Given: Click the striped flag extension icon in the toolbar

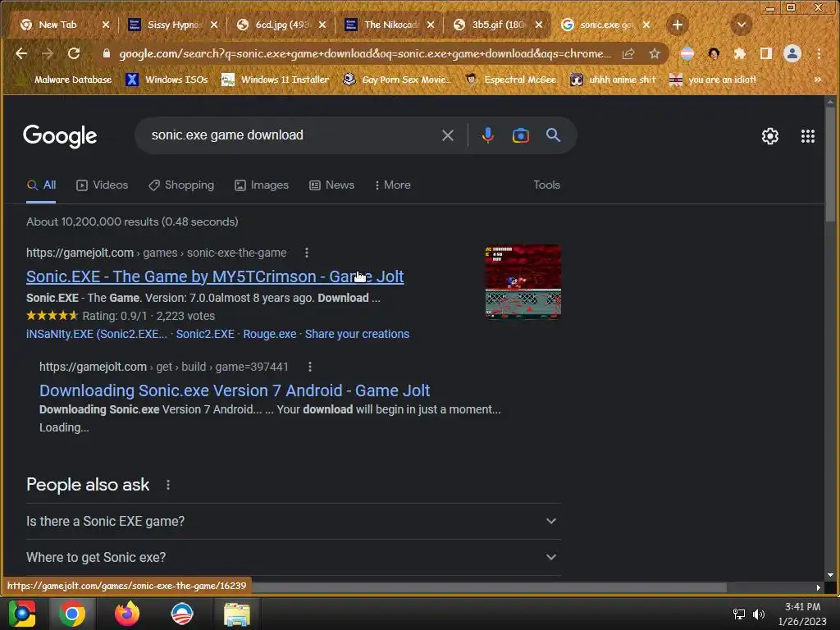Looking at the screenshot, I should coord(687,53).
